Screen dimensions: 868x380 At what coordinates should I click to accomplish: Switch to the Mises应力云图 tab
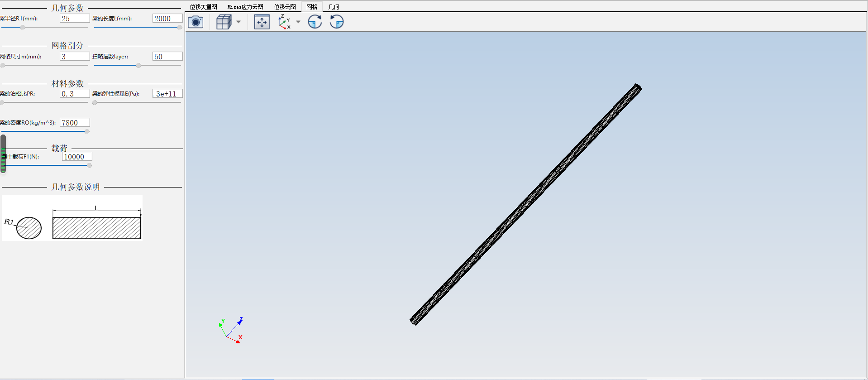click(245, 7)
